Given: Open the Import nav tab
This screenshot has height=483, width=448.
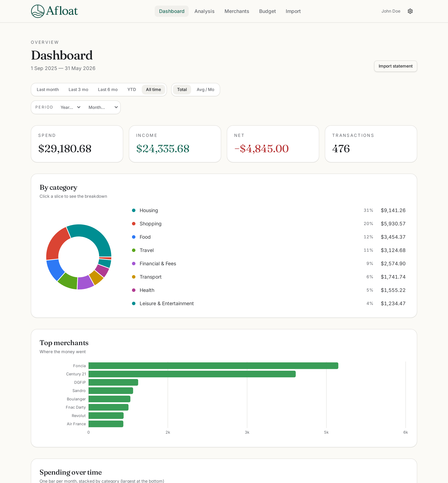Looking at the screenshot, I should click(x=293, y=11).
